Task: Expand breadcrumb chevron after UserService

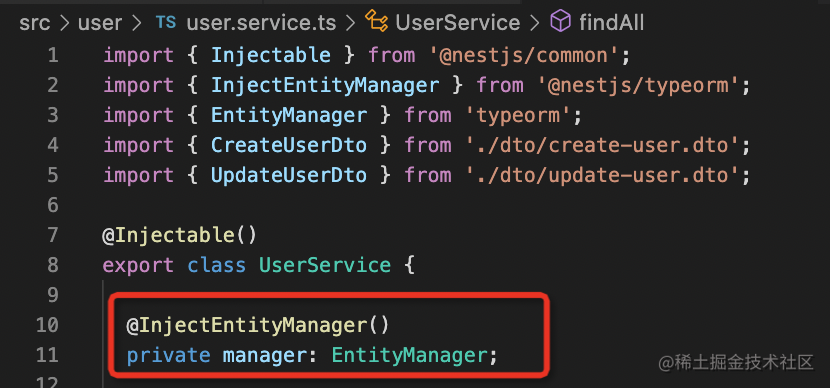Action: pos(535,23)
